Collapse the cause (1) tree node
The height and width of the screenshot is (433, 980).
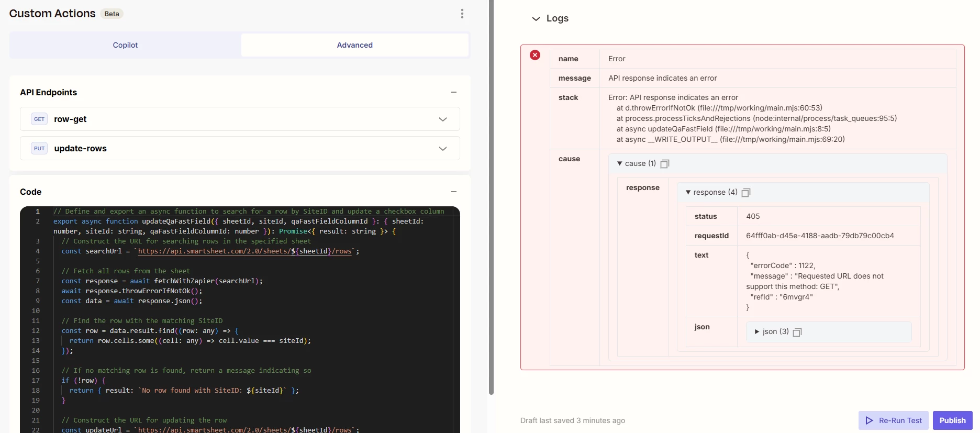coord(620,163)
